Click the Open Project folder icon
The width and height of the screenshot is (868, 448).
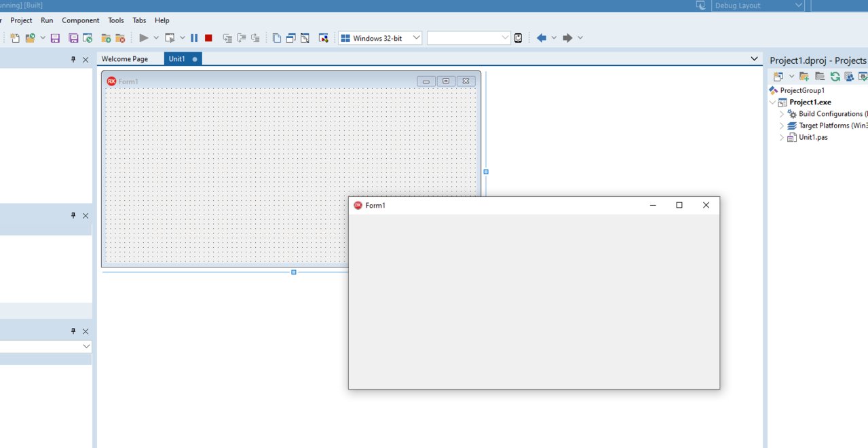[30, 38]
